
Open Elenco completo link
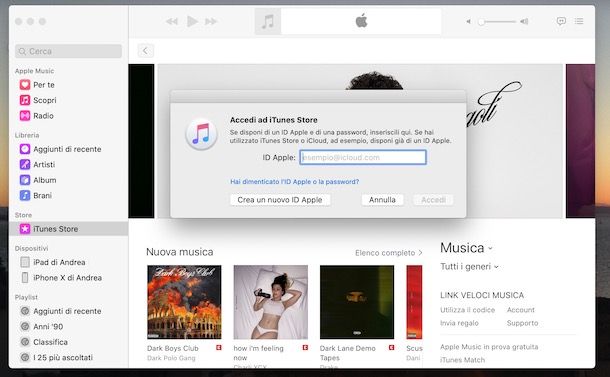pyautogui.click(x=389, y=253)
